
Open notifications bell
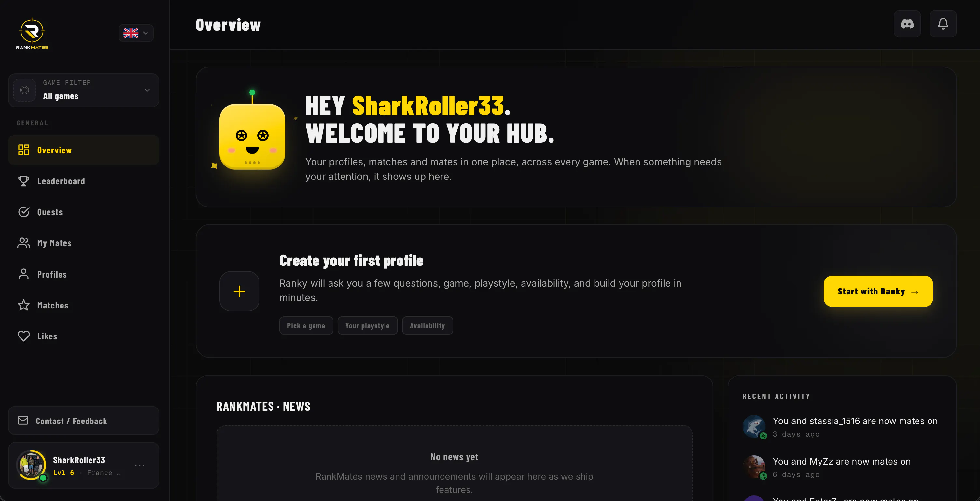click(x=943, y=24)
